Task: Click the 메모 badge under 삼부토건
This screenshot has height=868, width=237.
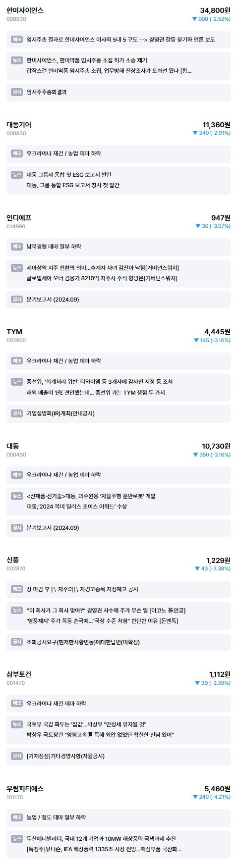Action: coord(17,703)
